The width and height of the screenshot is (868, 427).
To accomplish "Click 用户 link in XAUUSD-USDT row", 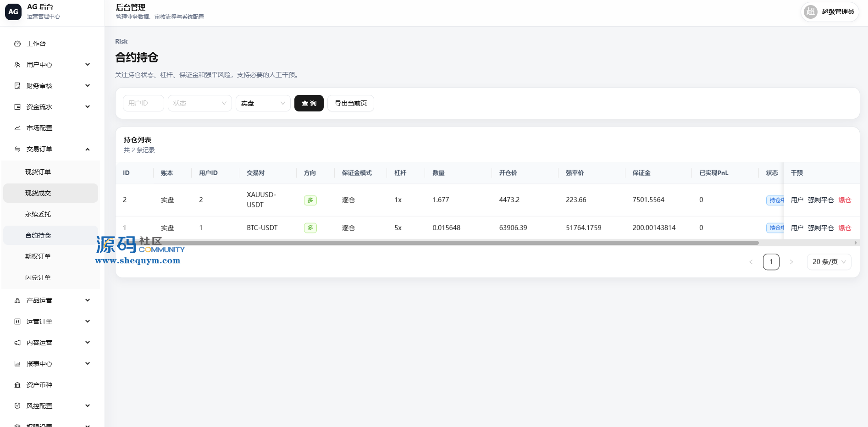I will click(797, 200).
